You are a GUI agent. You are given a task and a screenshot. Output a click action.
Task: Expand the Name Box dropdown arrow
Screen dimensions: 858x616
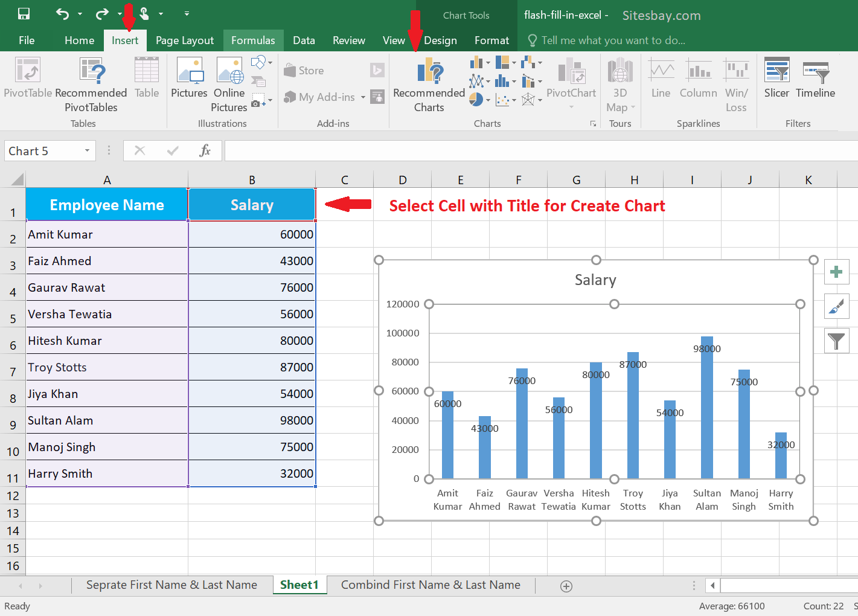pos(88,151)
